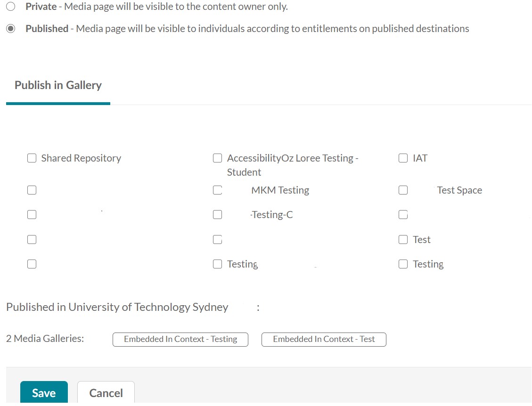This screenshot has height=406, width=532.
Task: Open the Publish in Gallery tab
Action: coord(58,85)
